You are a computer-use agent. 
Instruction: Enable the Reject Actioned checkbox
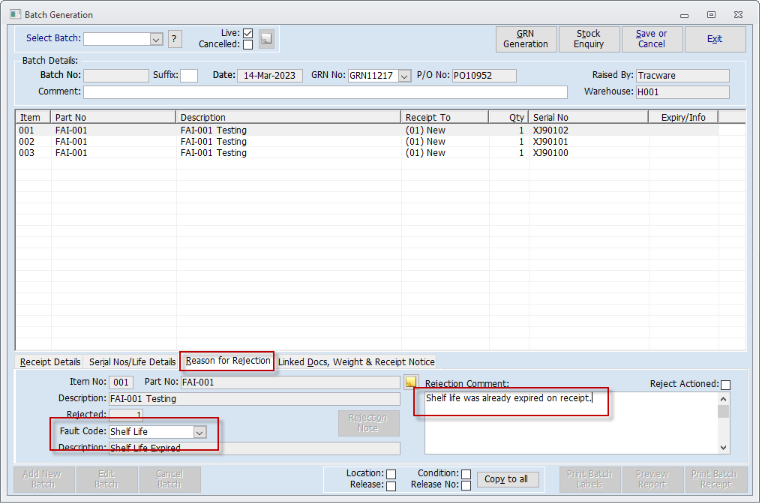[x=726, y=385]
